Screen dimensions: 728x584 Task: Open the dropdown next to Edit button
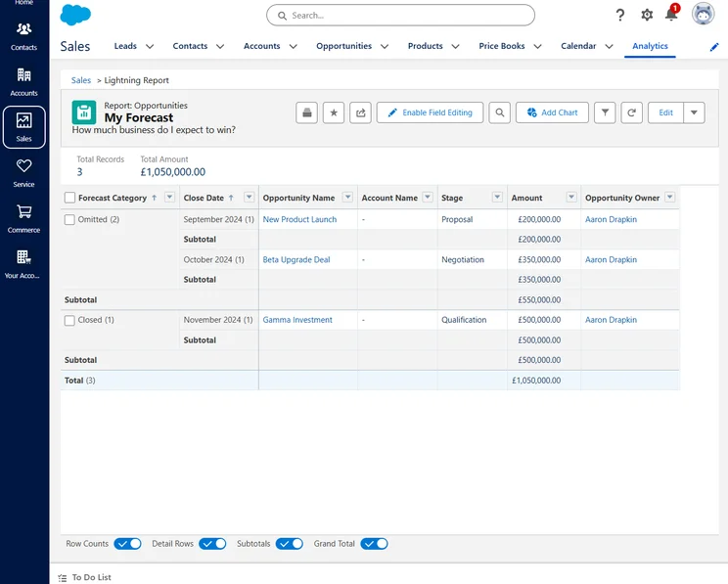point(694,112)
